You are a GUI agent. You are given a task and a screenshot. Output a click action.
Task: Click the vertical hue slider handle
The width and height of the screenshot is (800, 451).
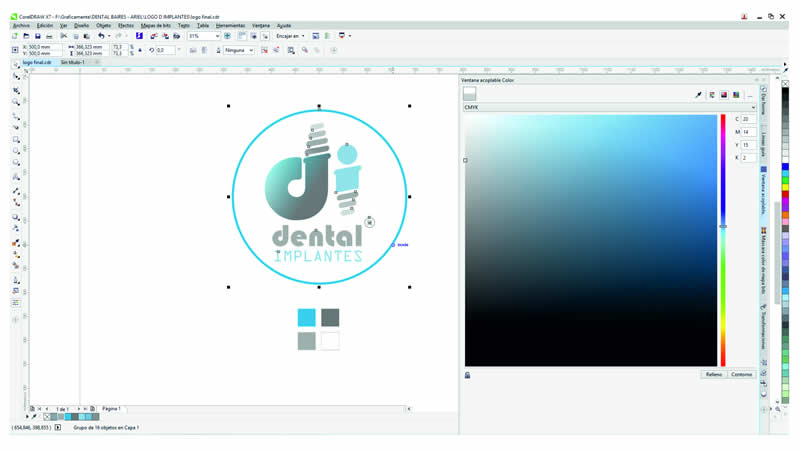[x=723, y=226]
